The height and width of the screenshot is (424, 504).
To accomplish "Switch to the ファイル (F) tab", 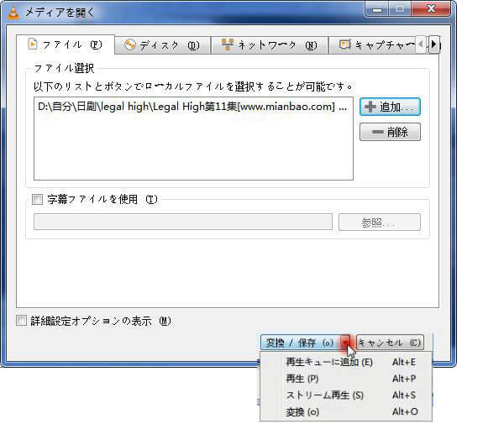I will [66, 44].
